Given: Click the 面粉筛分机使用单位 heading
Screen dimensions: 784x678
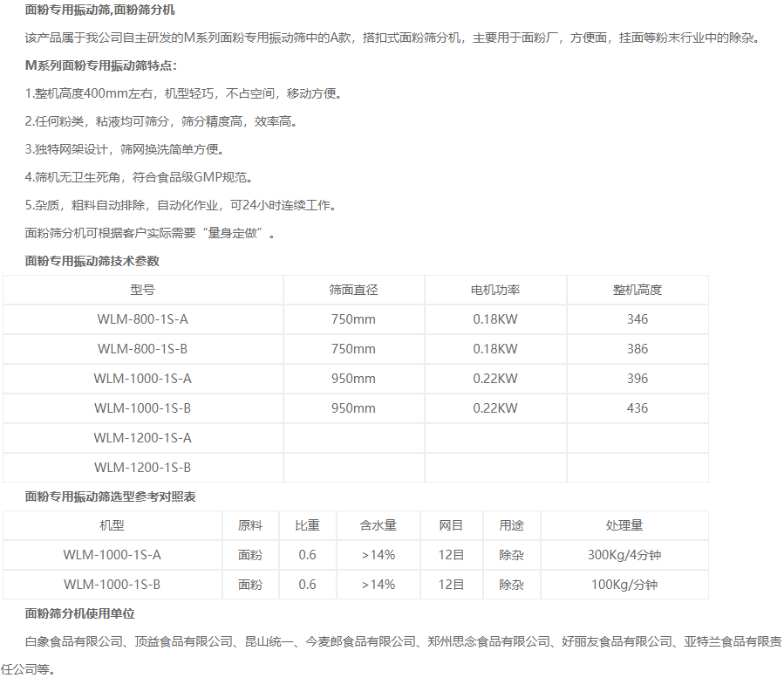Looking at the screenshot, I should (80, 614).
